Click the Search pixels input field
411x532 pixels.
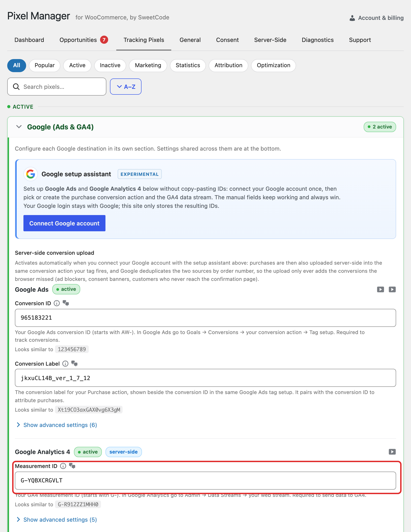pyautogui.click(x=57, y=87)
